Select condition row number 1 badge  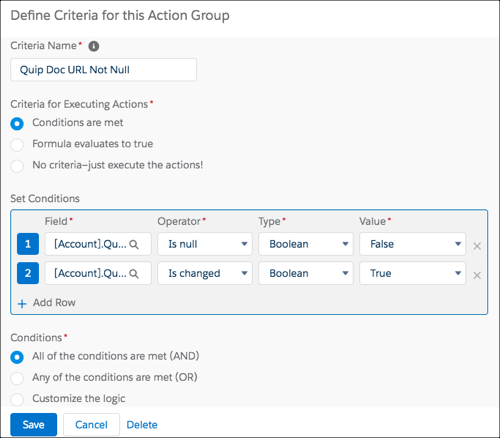(x=28, y=244)
